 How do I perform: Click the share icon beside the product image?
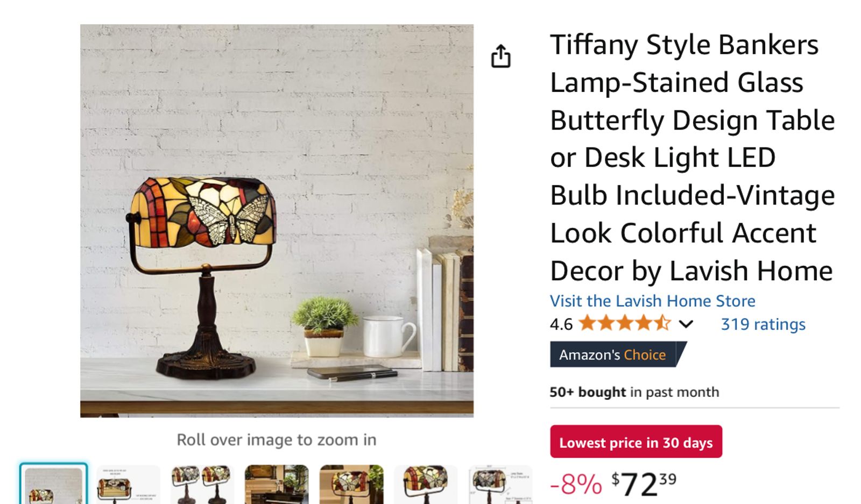tap(500, 56)
